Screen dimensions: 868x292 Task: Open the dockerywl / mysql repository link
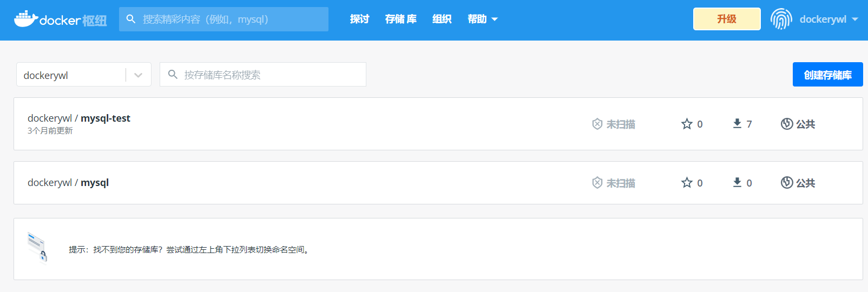(68, 183)
